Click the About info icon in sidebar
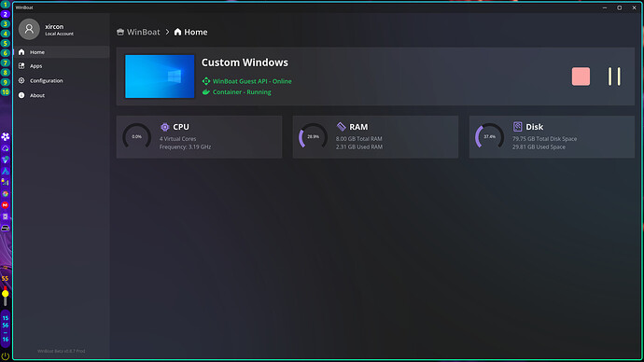644x362 pixels. click(x=21, y=95)
